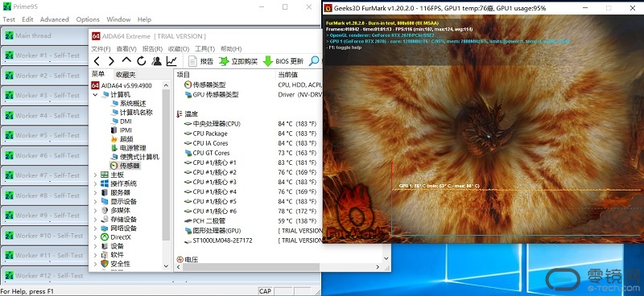Viewport: 644px width, 296px height.
Task: Open the 报告(R) menu in AIDA64
Action: 152,49
